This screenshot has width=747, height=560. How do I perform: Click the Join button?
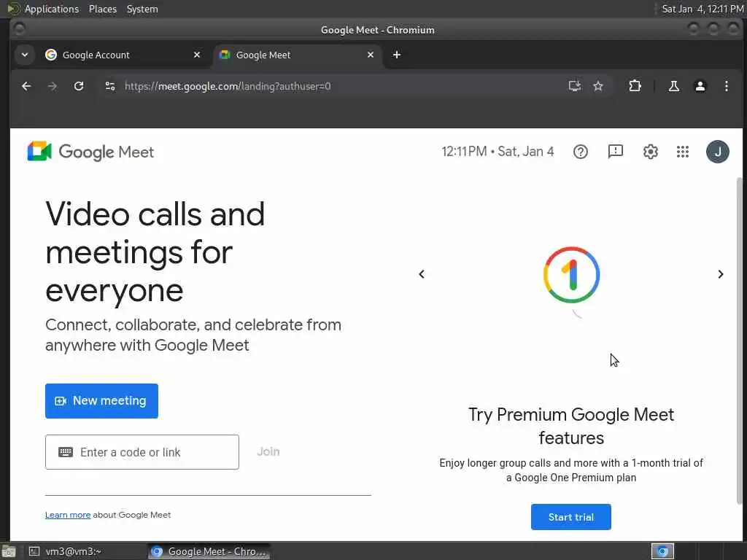click(x=268, y=451)
